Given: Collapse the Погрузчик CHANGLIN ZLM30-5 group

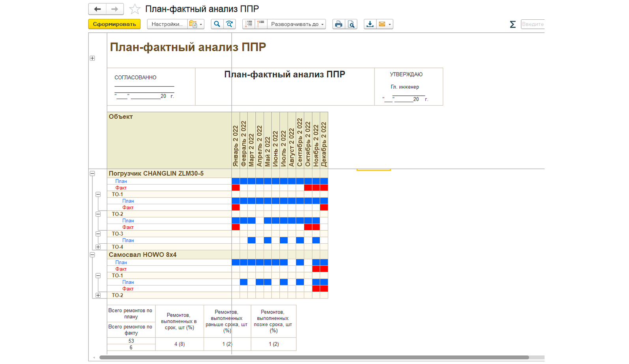Looking at the screenshot, I should [x=92, y=174].
